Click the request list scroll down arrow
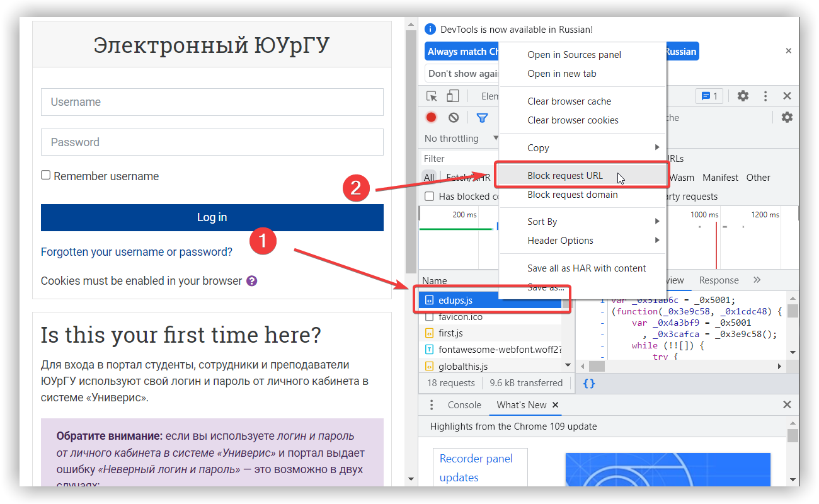Image resolution: width=819 pixels, height=504 pixels. pyautogui.click(x=568, y=365)
